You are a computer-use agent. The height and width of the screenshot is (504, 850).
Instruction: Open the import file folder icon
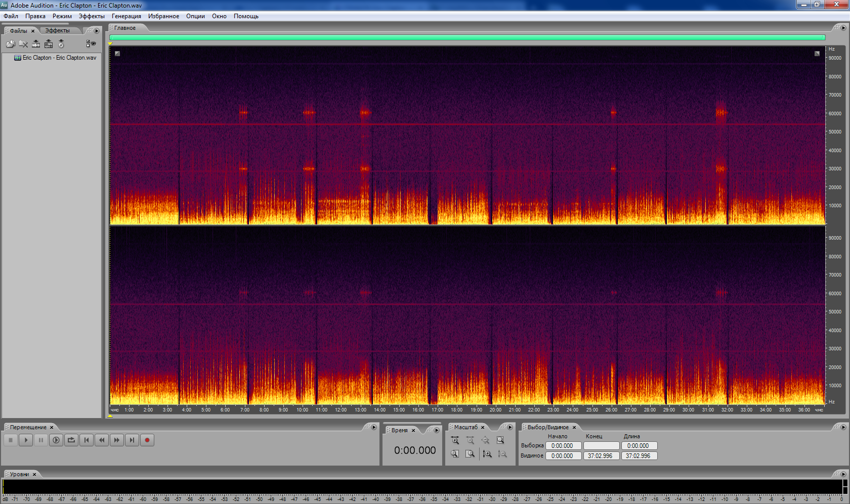click(10, 44)
